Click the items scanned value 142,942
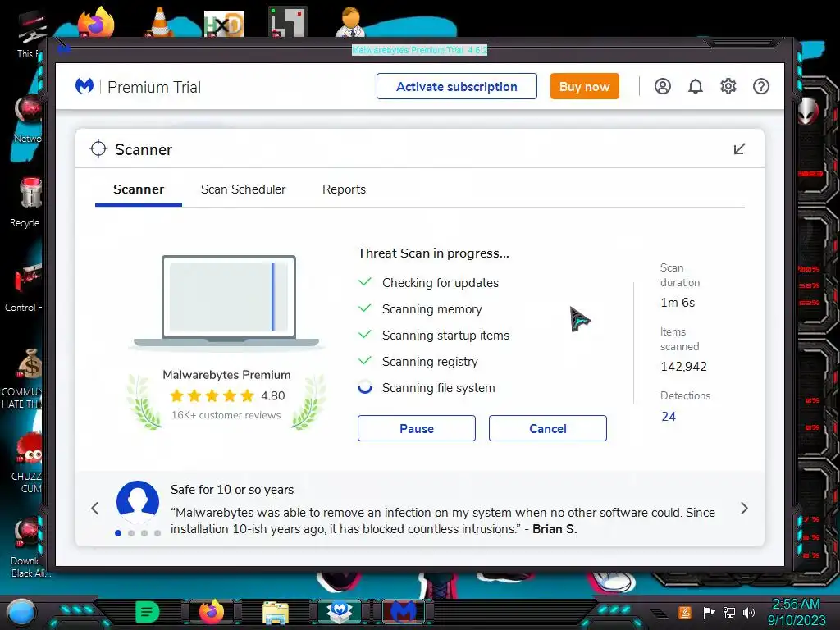This screenshot has width=840, height=630. click(683, 367)
